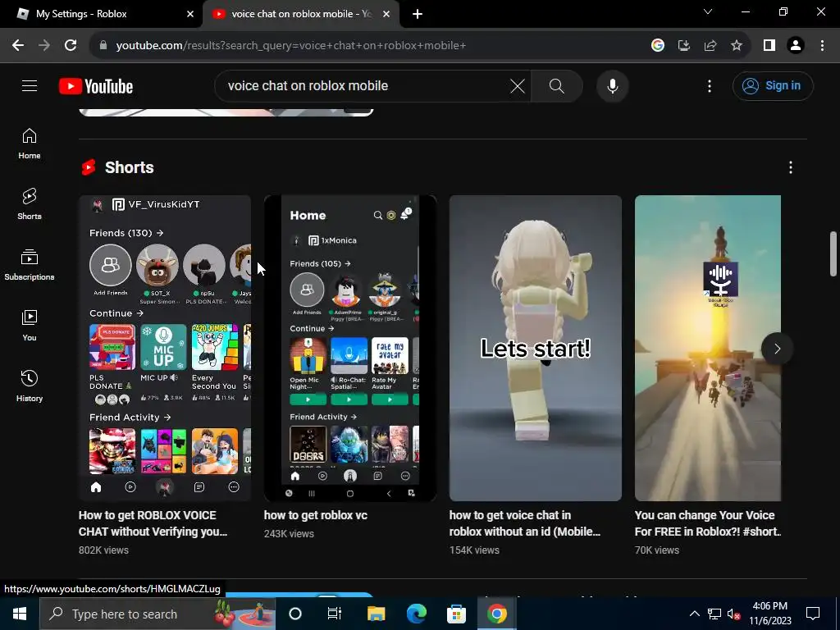Open the voice changer short thumbnail
The height and width of the screenshot is (630, 840).
[708, 348]
